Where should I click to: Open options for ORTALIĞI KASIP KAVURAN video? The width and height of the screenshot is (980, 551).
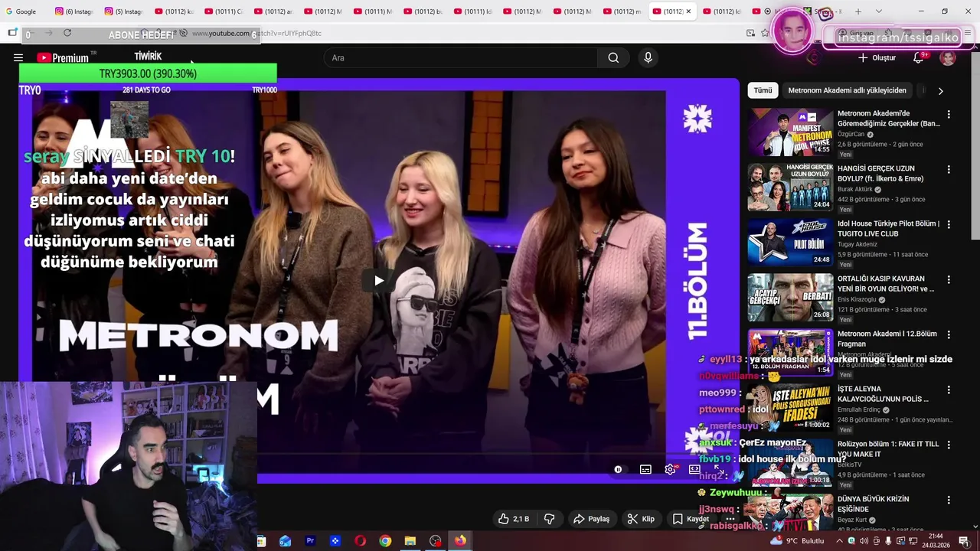pyautogui.click(x=949, y=279)
